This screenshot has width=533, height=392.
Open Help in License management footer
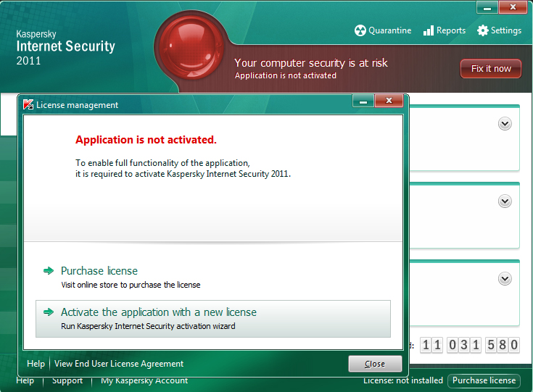click(36, 364)
